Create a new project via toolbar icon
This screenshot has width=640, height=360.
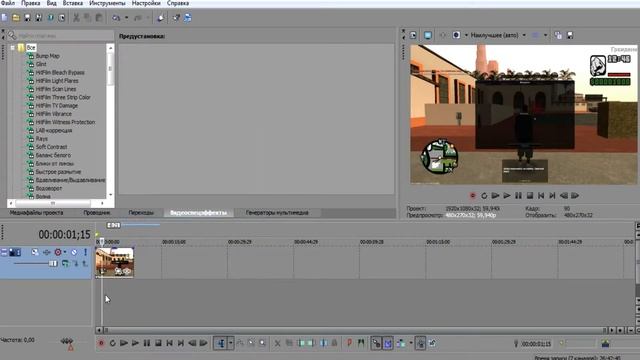tap(4, 18)
